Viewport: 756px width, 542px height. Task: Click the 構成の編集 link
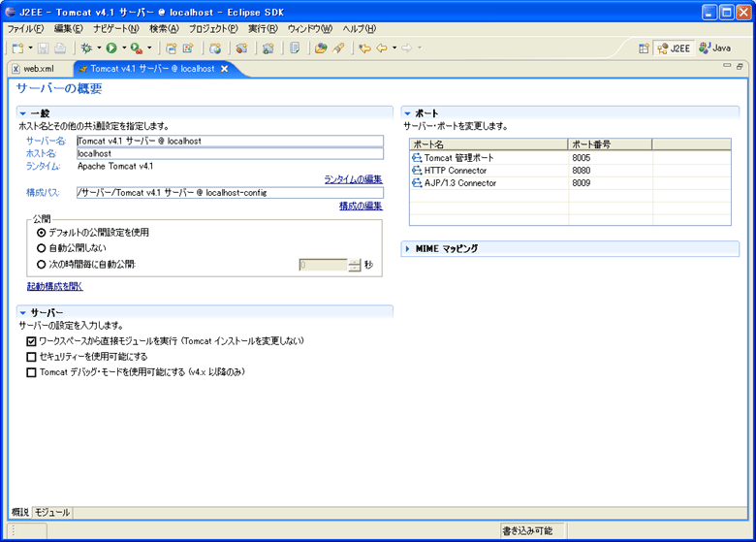pyautogui.click(x=361, y=206)
